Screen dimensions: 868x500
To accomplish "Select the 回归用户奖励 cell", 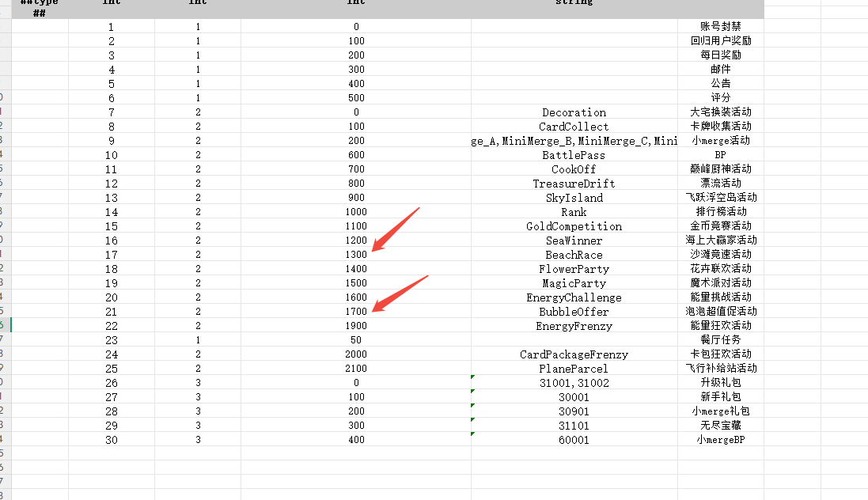I will (x=720, y=40).
